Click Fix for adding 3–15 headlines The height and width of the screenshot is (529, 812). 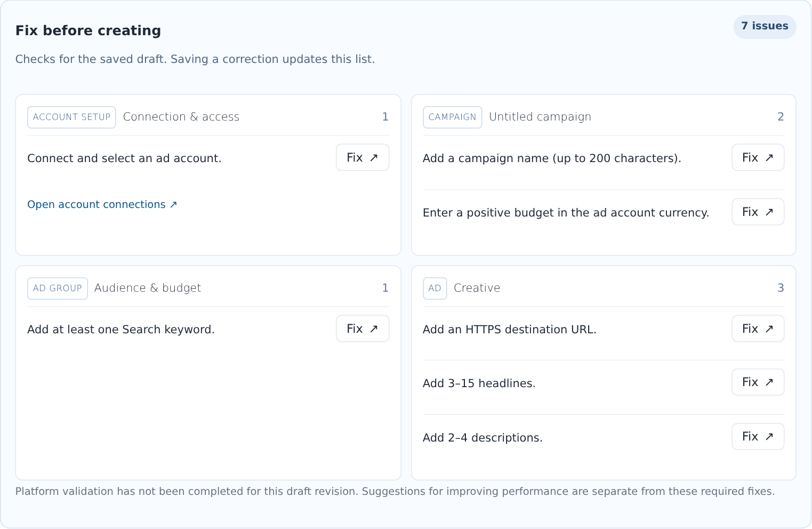pos(758,382)
